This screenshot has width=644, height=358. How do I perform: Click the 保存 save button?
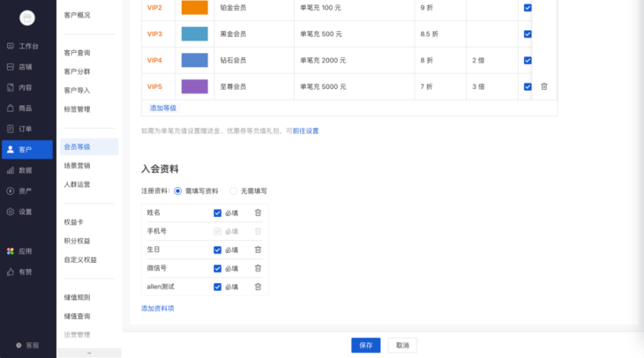[x=365, y=345]
